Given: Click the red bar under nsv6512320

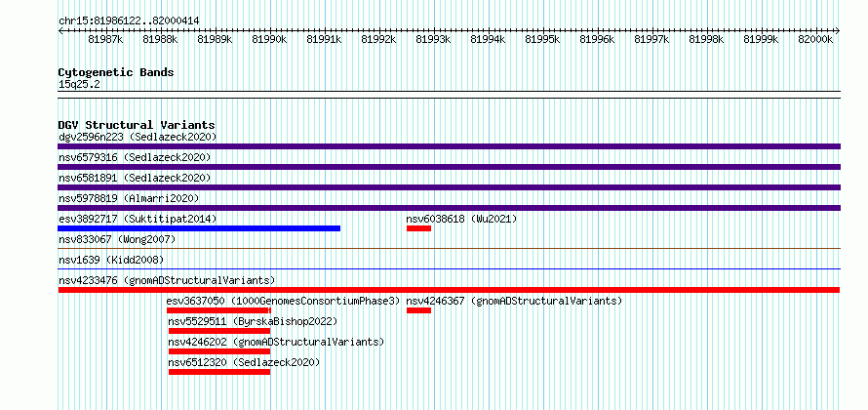Looking at the screenshot, I should tap(219, 372).
